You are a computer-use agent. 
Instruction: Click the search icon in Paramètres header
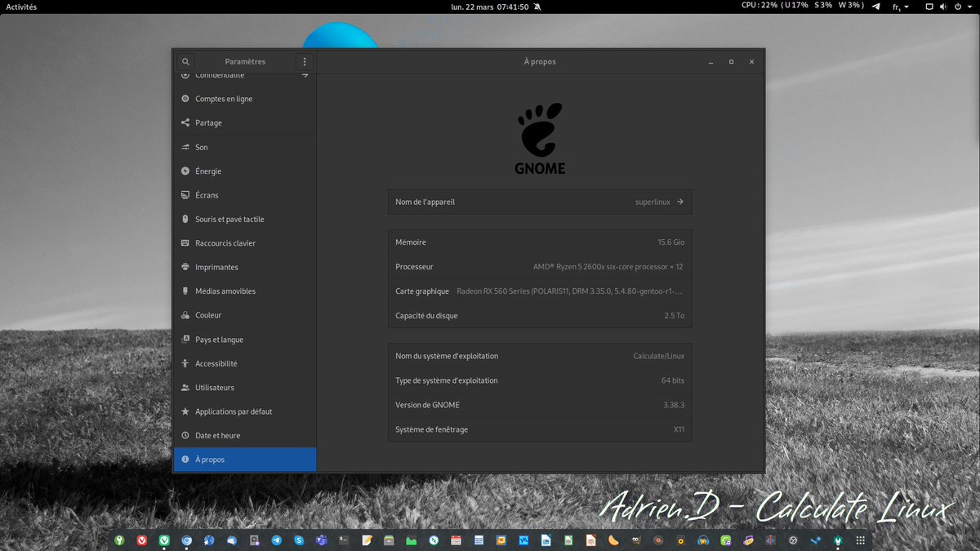[185, 61]
